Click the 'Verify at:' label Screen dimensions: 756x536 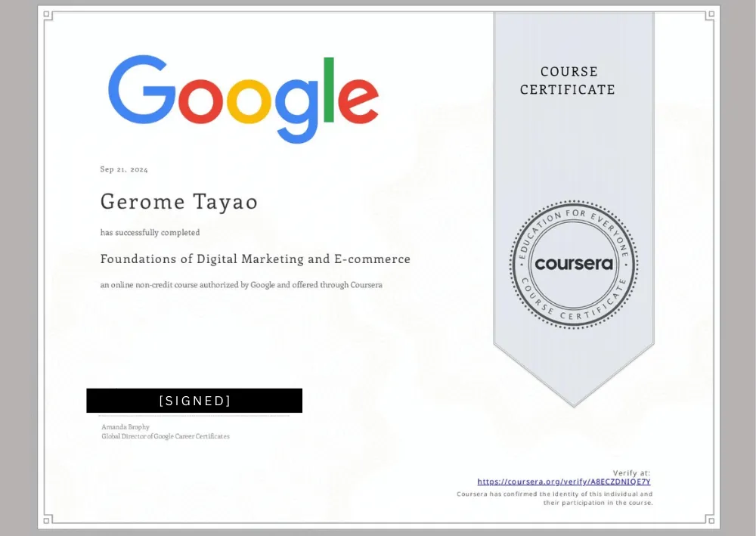[631, 472]
